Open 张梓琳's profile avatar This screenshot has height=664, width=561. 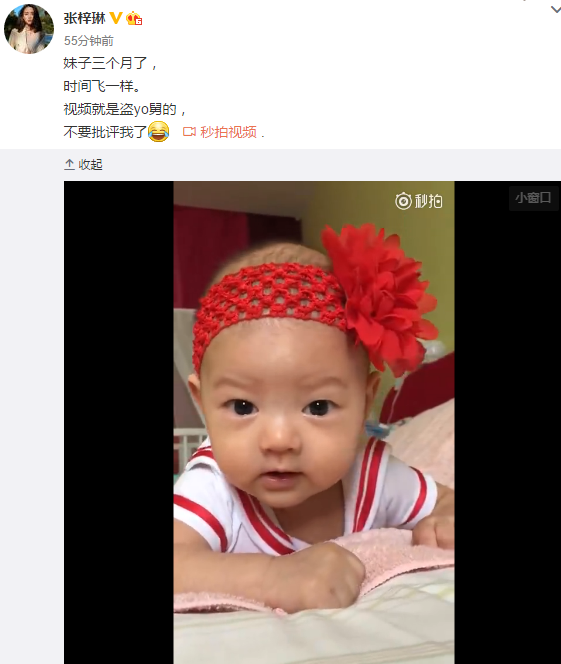[29, 29]
